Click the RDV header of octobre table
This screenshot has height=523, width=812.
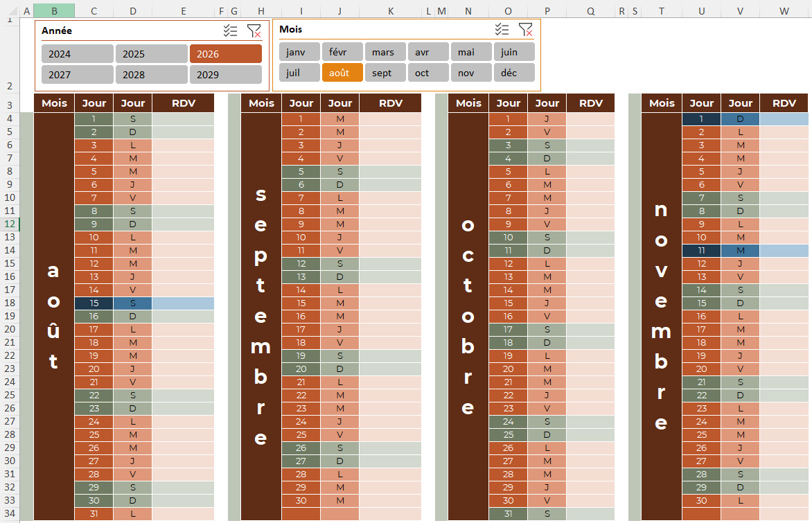tap(591, 103)
